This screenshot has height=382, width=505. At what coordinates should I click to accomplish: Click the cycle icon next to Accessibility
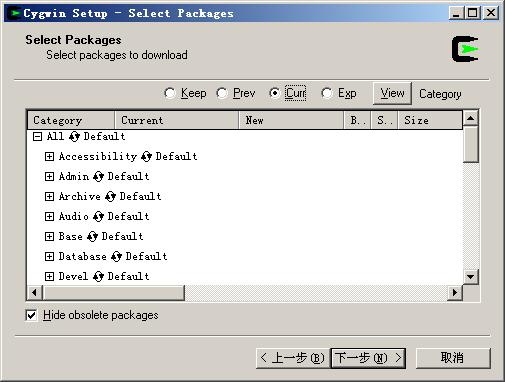146,156
